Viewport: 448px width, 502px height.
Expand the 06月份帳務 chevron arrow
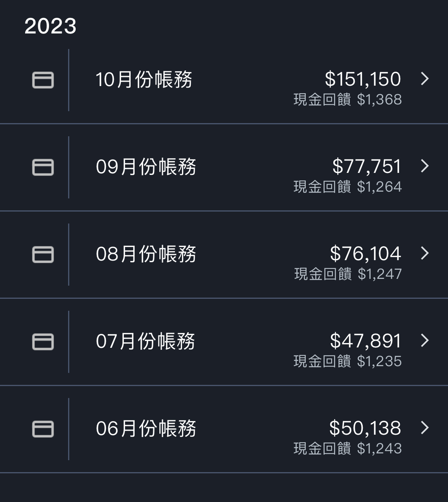coord(425,427)
